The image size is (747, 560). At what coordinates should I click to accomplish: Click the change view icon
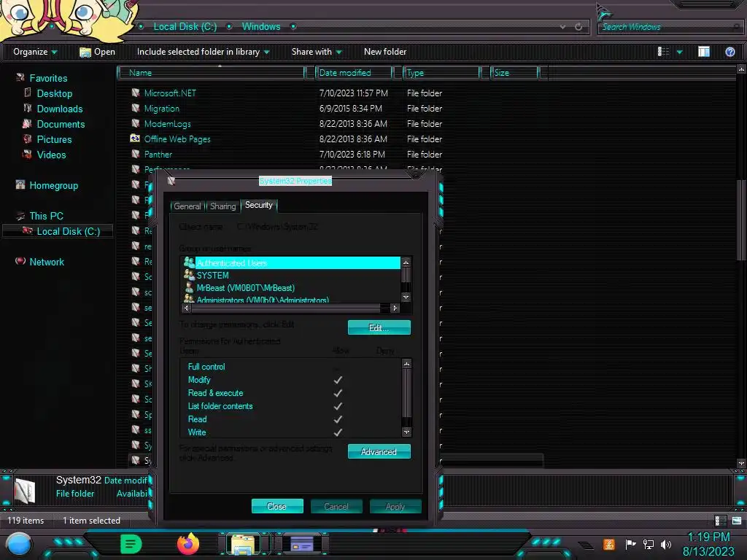pos(663,52)
